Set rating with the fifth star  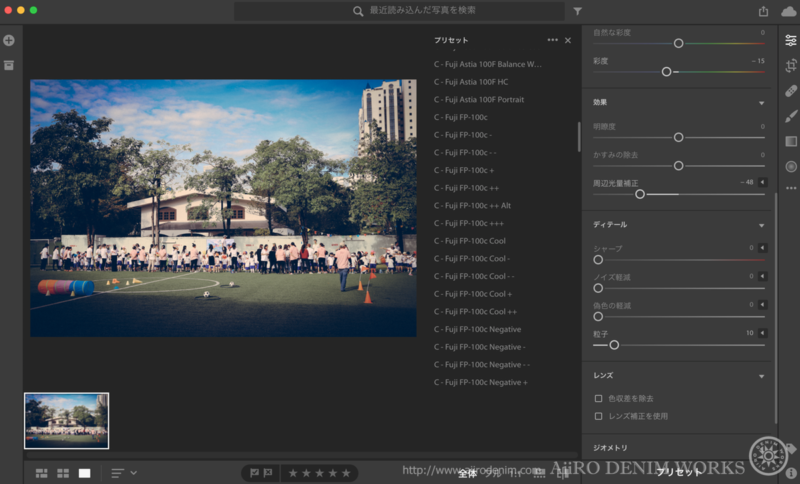[x=346, y=473]
